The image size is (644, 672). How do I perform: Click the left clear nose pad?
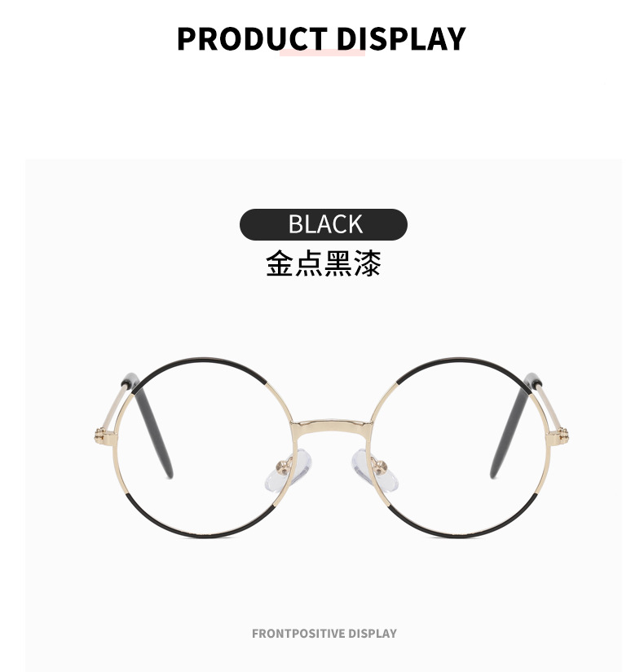[x=289, y=468]
